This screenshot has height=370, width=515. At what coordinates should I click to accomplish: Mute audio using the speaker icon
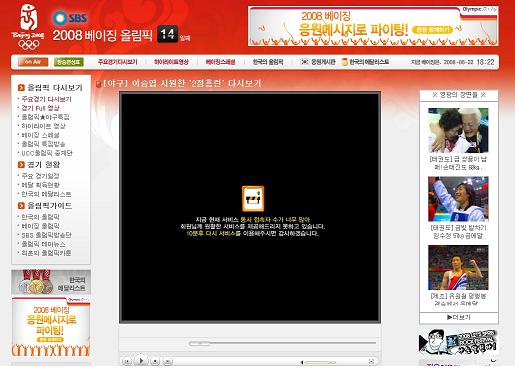[302, 362]
